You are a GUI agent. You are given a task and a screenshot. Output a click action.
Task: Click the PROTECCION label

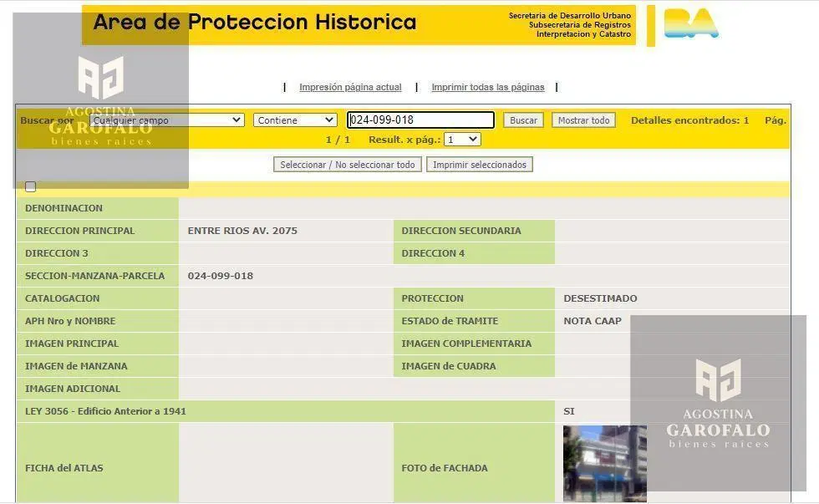[x=433, y=298]
